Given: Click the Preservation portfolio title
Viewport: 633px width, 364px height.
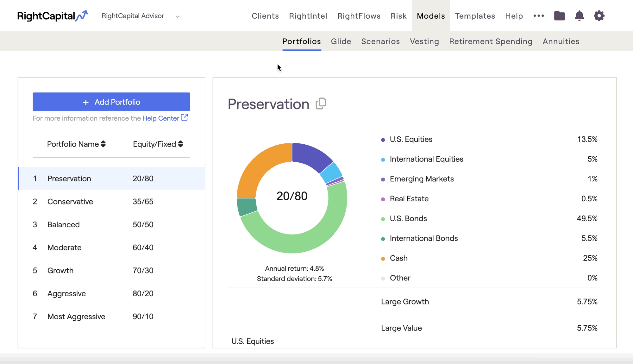Looking at the screenshot, I should click(268, 104).
